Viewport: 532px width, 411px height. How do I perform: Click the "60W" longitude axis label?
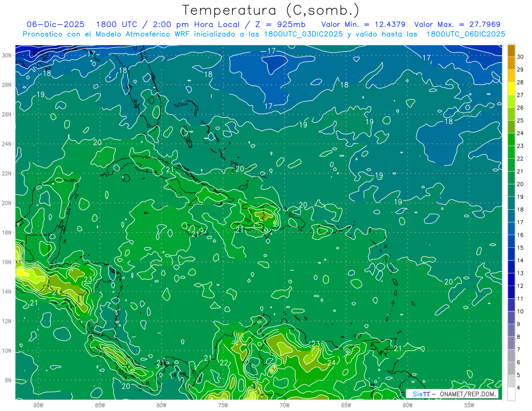pos(408,405)
